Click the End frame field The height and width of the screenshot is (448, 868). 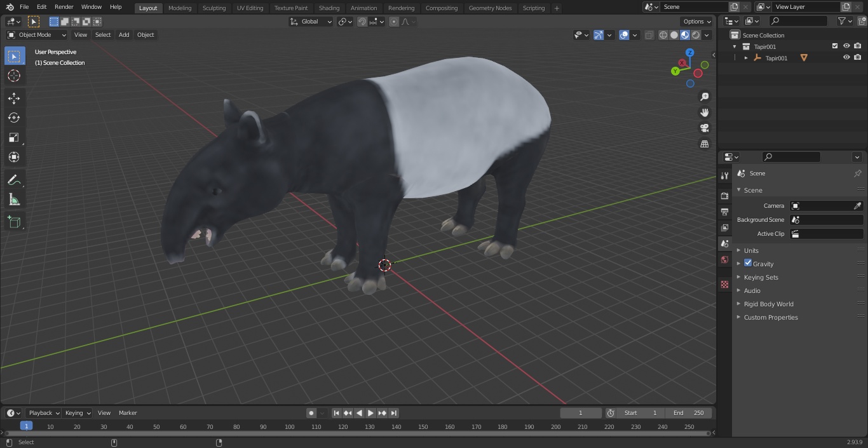688,413
